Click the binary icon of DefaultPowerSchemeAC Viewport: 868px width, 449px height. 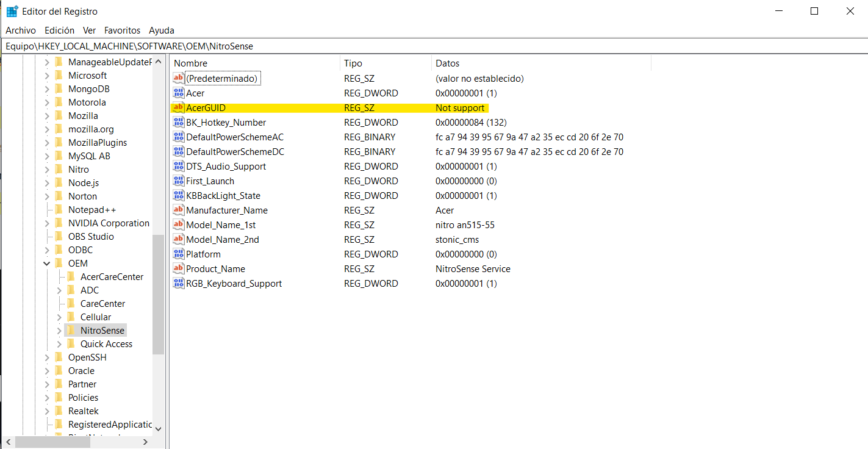179,137
